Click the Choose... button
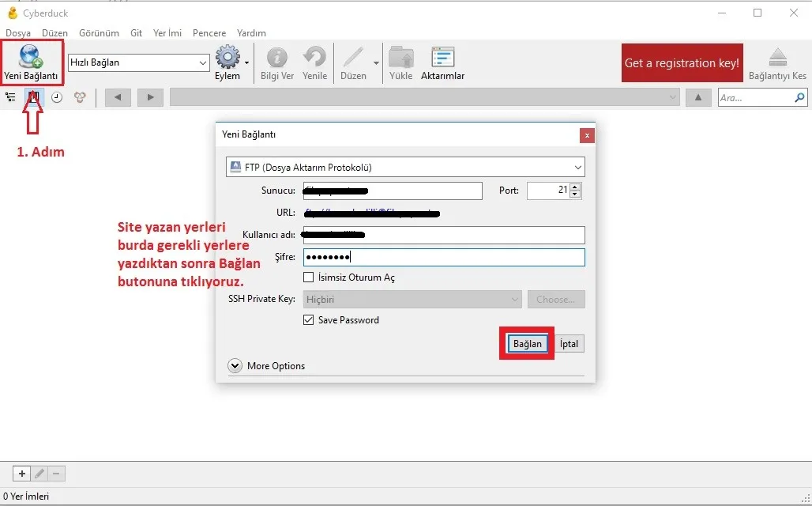 coord(556,299)
